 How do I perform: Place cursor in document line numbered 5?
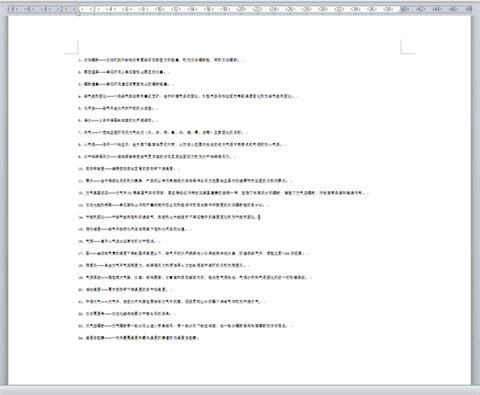[x=118, y=108]
